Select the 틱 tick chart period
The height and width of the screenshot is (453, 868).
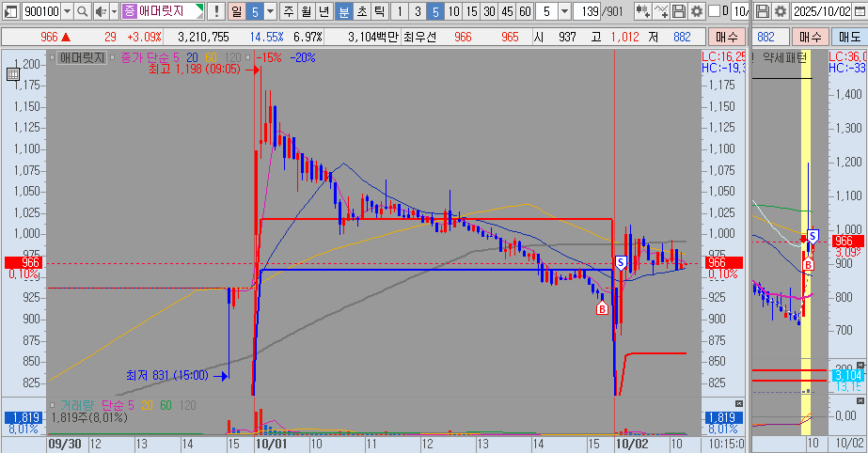379,11
